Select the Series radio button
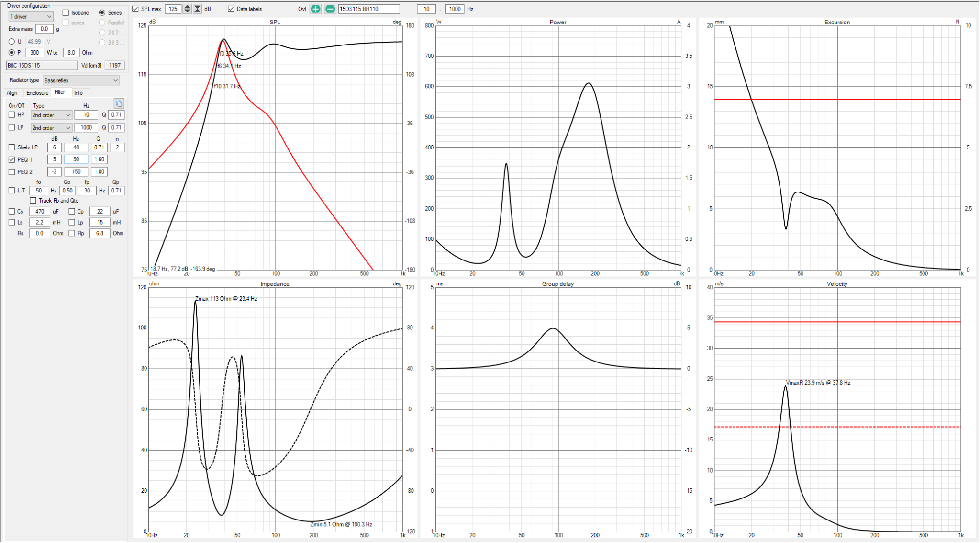Viewport: 980px width, 543px height. [102, 12]
